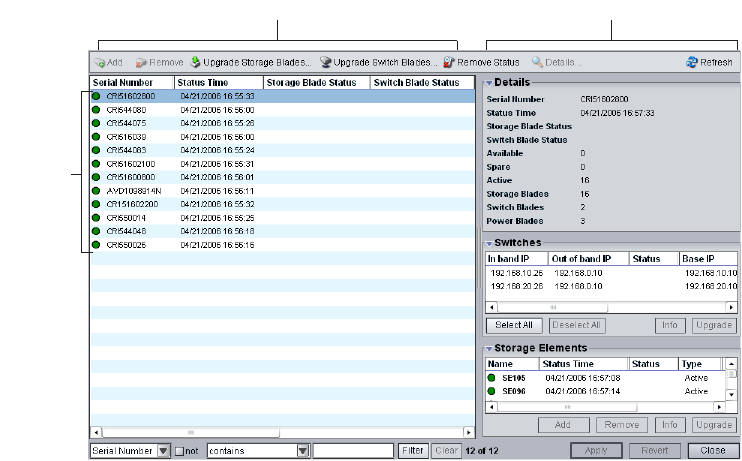Select the green status icon for CR51602800
Screen dimensions: 742x461
pos(96,96)
